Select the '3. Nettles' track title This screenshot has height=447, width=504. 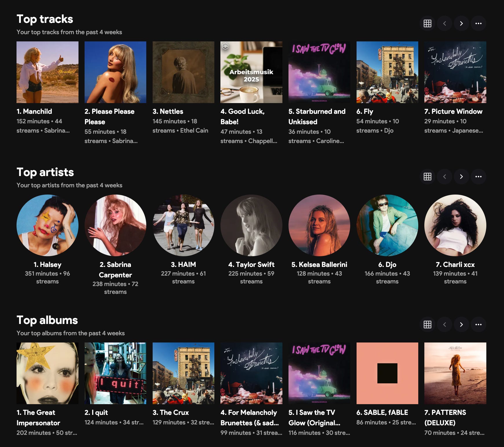(x=168, y=111)
